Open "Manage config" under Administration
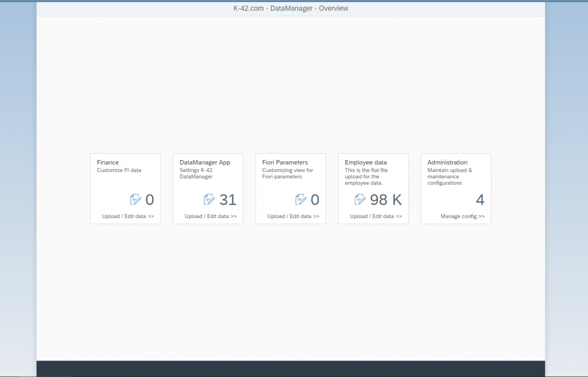Viewport: 588px width, 377px height. pyautogui.click(x=462, y=216)
